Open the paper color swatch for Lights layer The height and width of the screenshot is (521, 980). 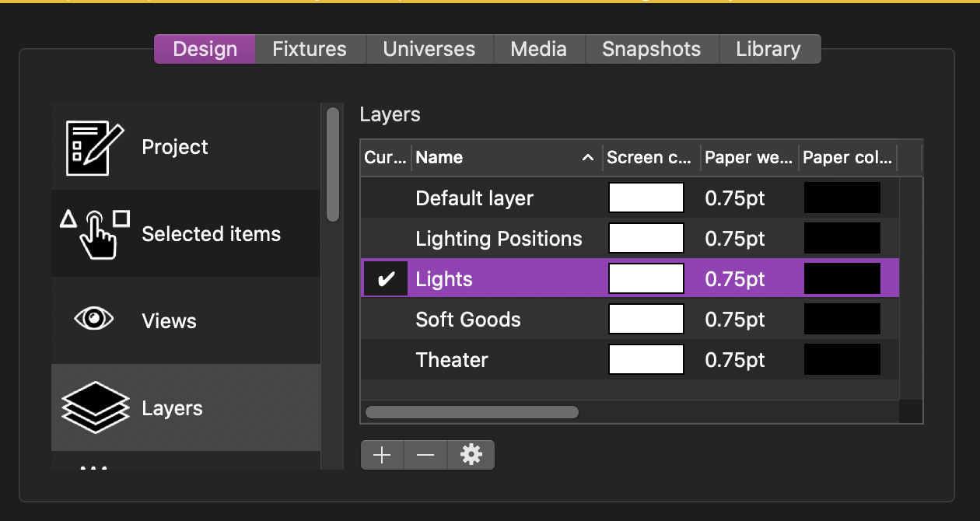pyautogui.click(x=842, y=278)
